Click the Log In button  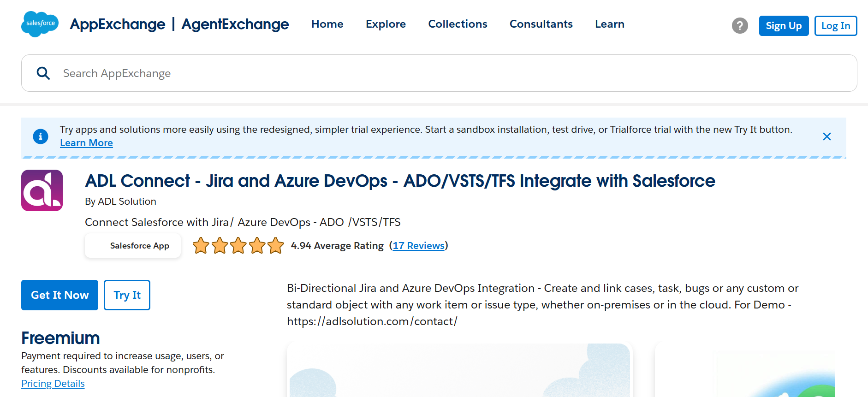tap(835, 26)
